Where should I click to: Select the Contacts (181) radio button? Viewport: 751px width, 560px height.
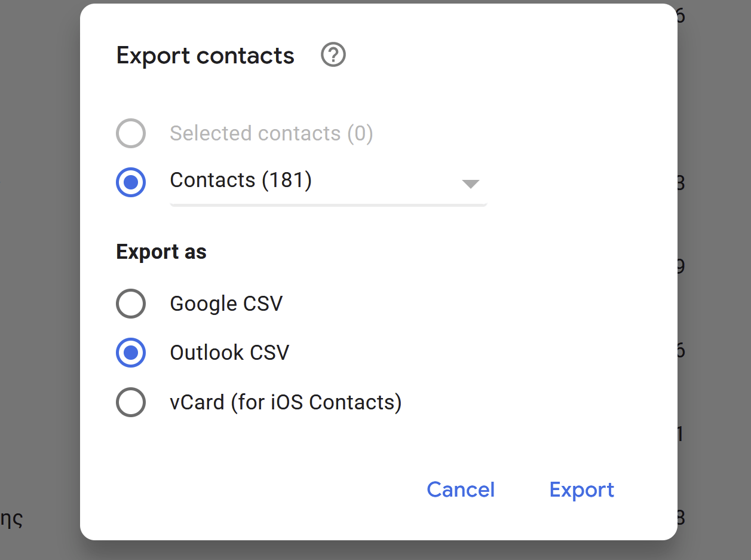[131, 182]
